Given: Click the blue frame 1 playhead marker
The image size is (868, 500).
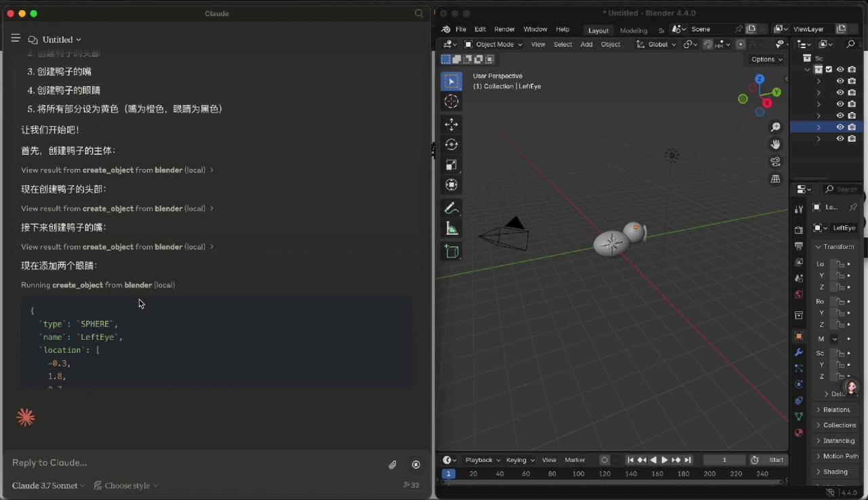Looking at the screenshot, I should [448, 474].
